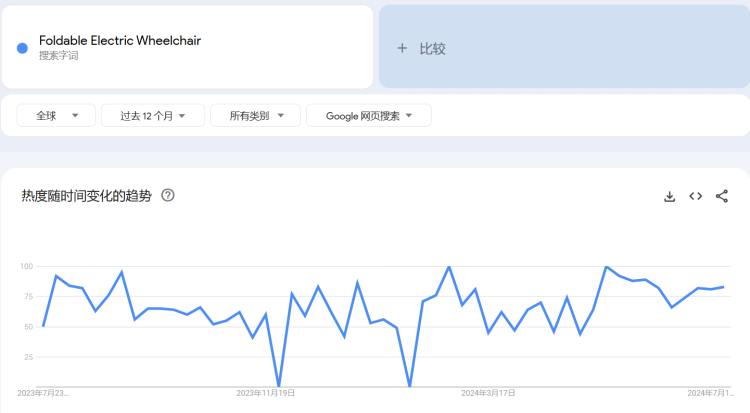The height and width of the screenshot is (413, 750).
Task: Open the Google 网页搜索 search type dropdown
Action: (x=369, y=116)
